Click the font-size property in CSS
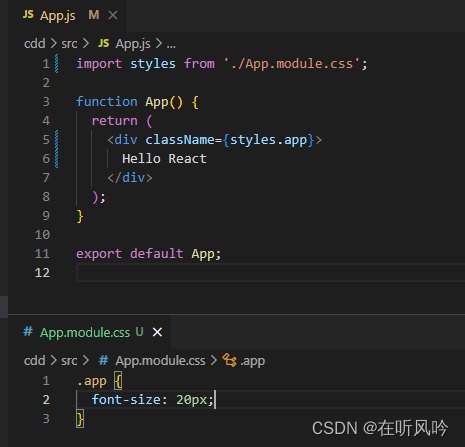465x447 pixels. [126, 399]
